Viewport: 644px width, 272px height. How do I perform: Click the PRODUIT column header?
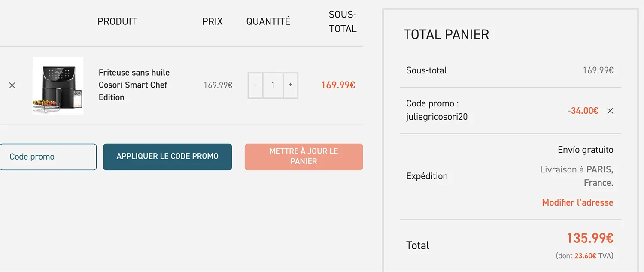117,21
